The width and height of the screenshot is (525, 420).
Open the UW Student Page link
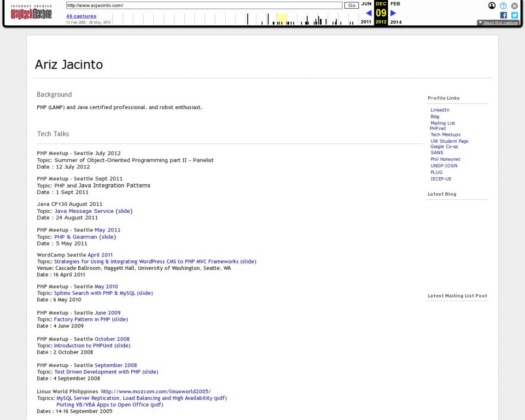449,141
